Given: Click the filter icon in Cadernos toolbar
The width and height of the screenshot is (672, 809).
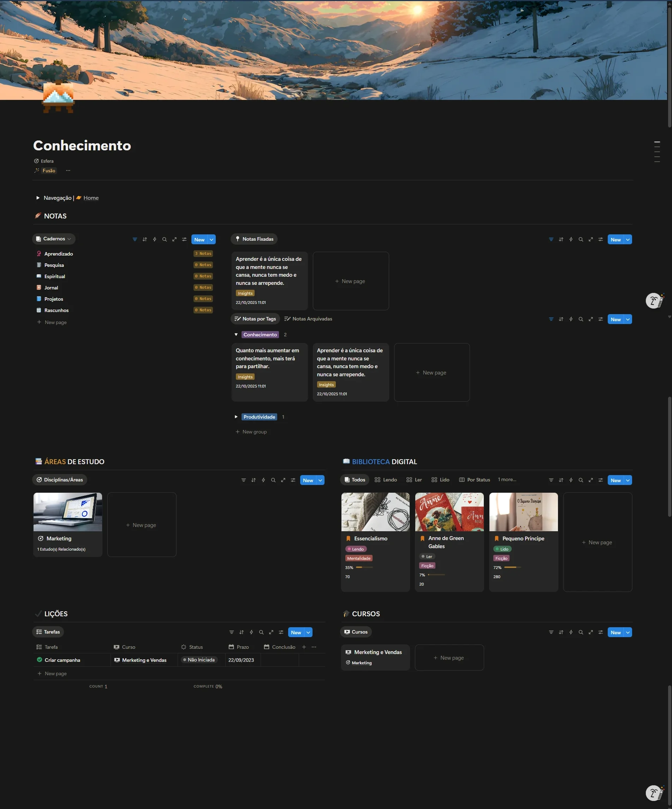Looking at the screenshot, I should coord(135,240).
